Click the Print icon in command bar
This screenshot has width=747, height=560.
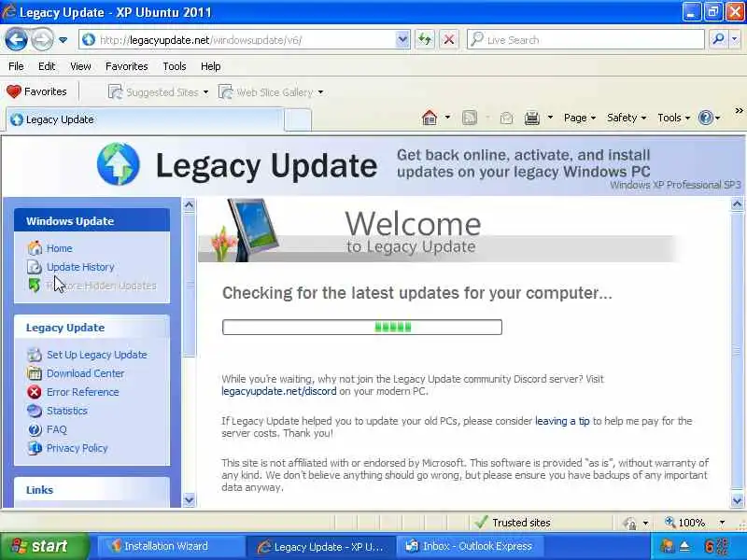(531, 118)
